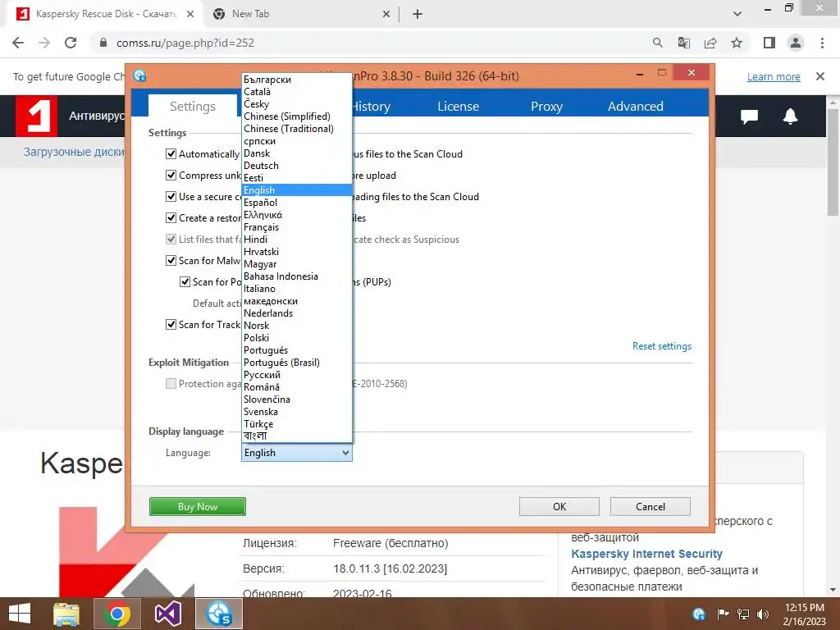Click HitmanPro system tray icon
The width and height of the screenshot is (840, 630).
(x=699, y=614)
